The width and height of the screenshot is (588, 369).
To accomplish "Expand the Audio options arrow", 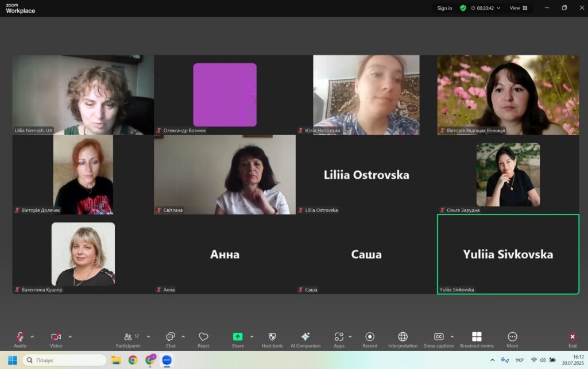I will 32,336.
